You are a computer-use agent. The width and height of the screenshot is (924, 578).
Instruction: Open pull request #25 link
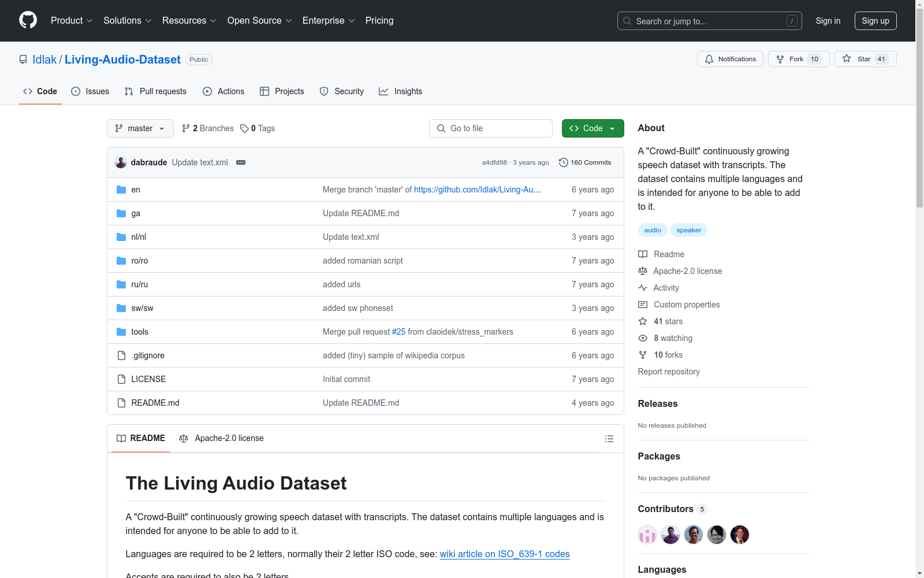[x=398, y=332]
